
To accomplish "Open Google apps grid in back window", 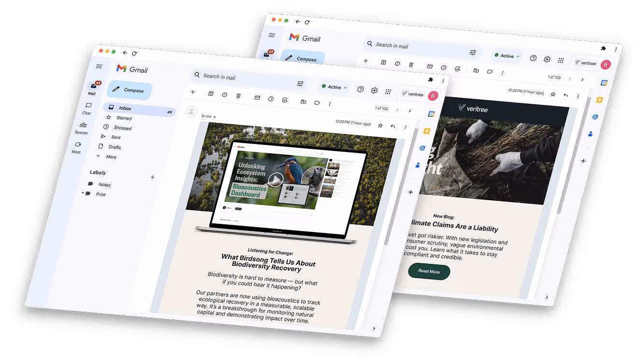I will [560, 60].
